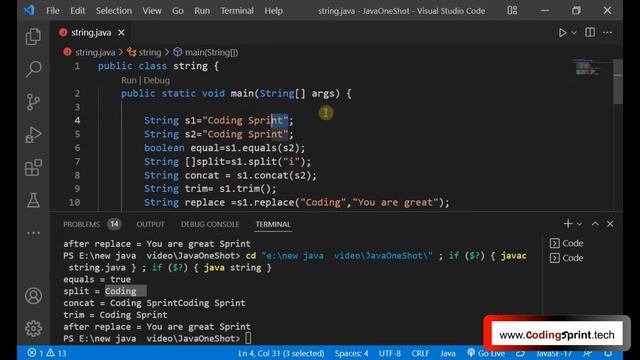Viewport: 640px width, 360px height.
Task: Close the bottom panel
Action: pyautogui.click(x=610, y=224)
